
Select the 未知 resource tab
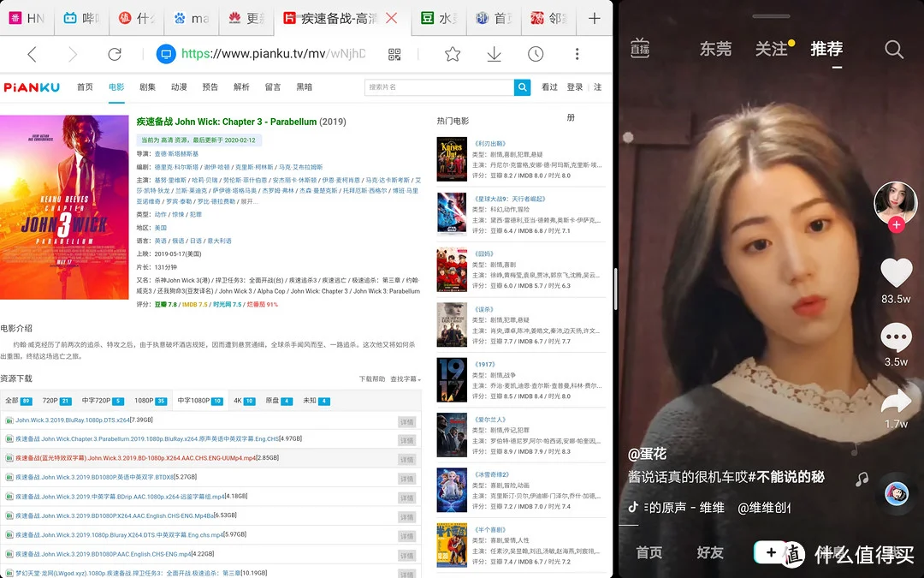pos(317,401)
